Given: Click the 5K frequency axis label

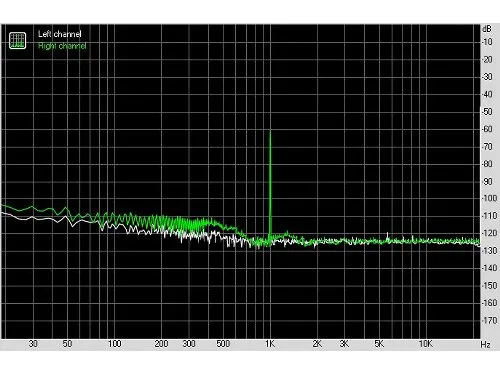Looking at the screenshot, I should pos(379,344).
